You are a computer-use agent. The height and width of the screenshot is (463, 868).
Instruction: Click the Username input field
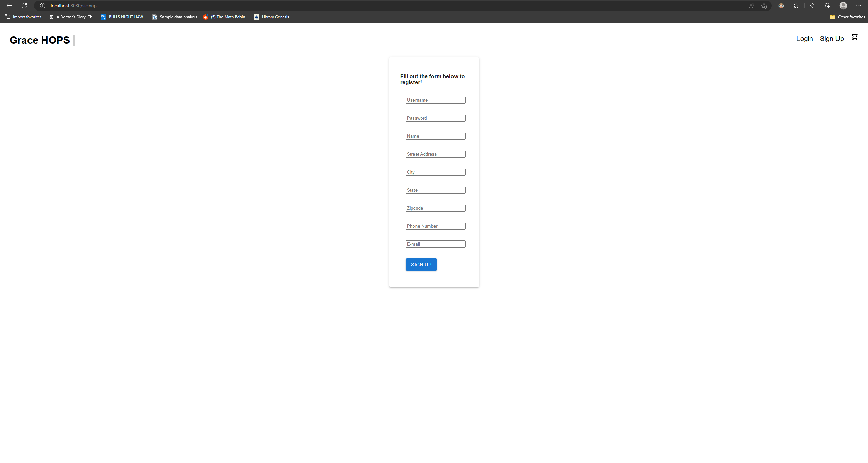(435, 100)
